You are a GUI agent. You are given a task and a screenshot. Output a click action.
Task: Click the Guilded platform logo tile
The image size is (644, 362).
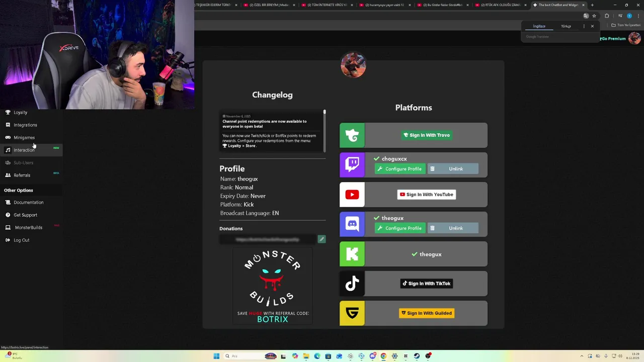point(352,313)
